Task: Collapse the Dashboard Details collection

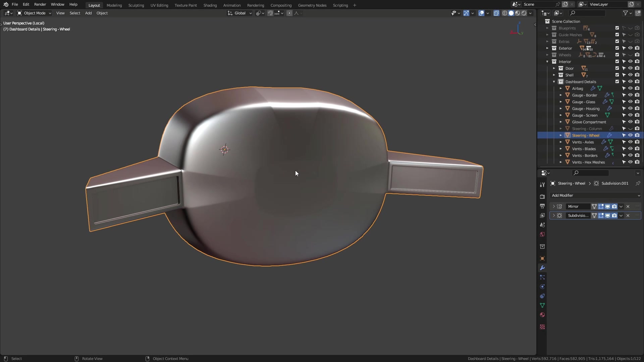Action: click(x=554, y=82)
